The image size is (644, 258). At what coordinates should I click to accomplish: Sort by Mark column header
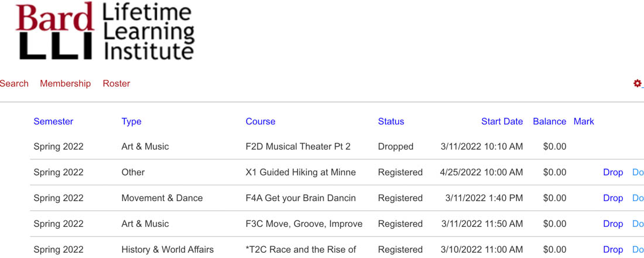[584, 121]
